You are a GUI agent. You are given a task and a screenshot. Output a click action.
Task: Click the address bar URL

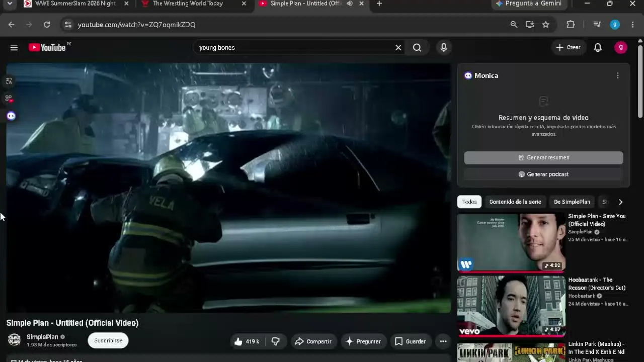tap(137, 25)
